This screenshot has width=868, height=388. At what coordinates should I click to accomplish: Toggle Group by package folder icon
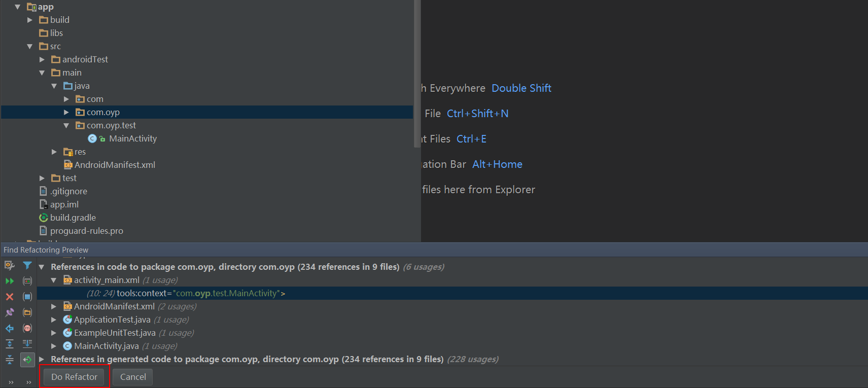(x=27, y=312)
